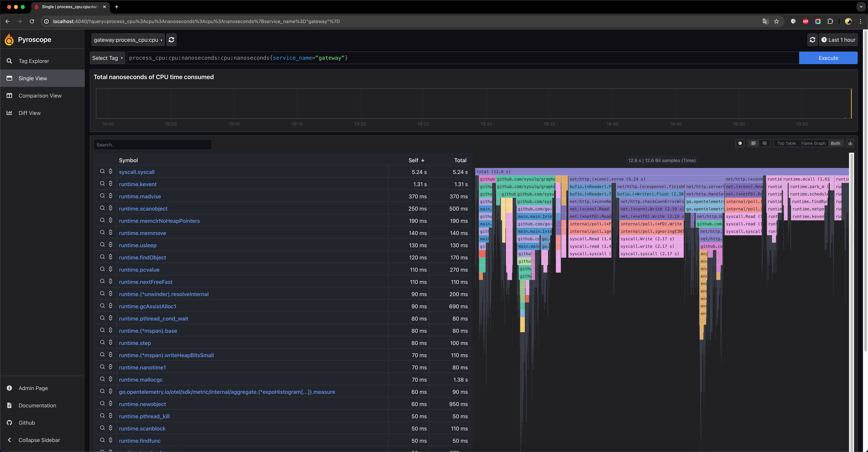Open the Diff View page
This screenshot has width=868, height=452.
[x=29, y=113]
